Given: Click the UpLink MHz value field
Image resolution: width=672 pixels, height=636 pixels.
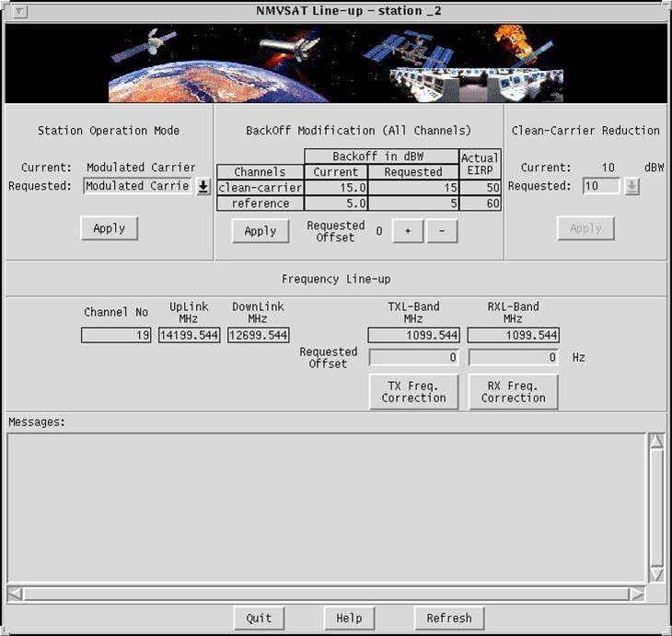Looking at the screenshot, I should [189, 335].
